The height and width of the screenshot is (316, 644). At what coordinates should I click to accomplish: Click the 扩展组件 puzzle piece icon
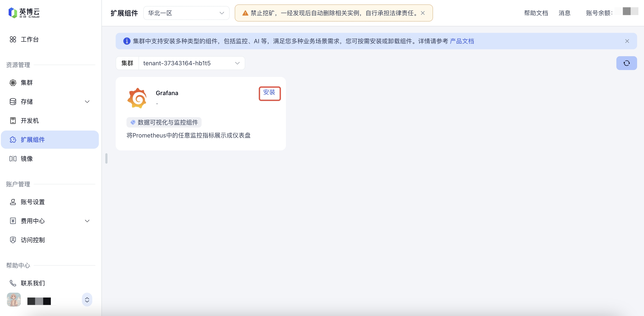coord(13,140)
